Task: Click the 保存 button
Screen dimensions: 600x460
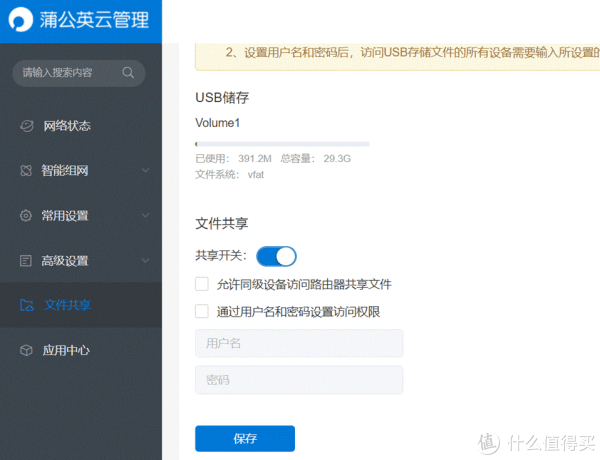Action: (245, 439)
